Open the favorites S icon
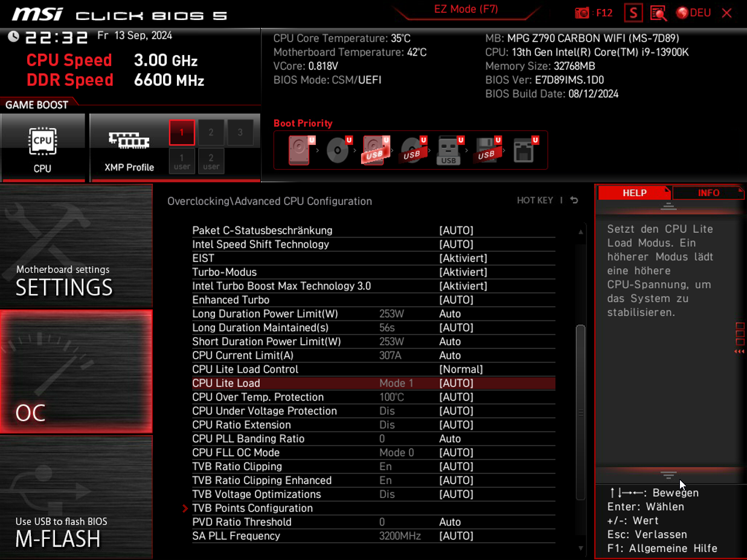 (x=633, y=13)
